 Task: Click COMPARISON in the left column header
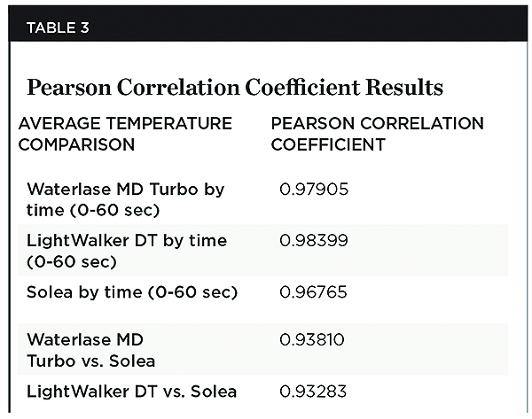pos(75,143)
